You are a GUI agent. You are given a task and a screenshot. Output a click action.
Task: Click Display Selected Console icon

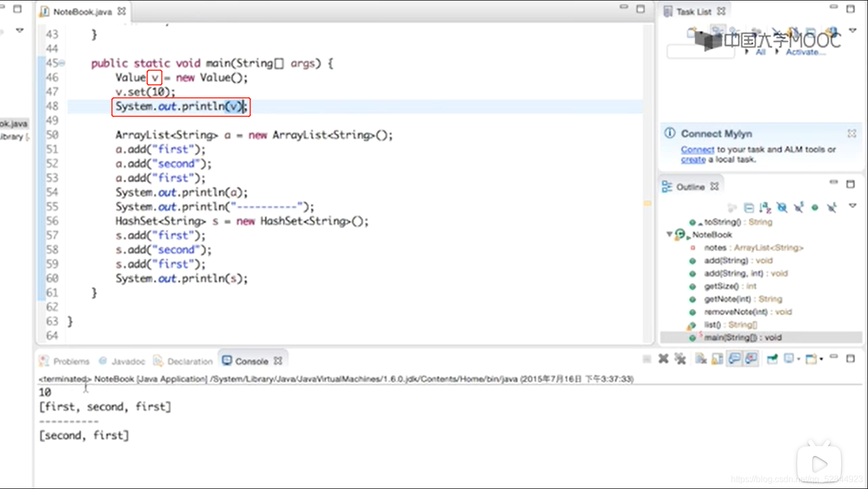(x=789, y=359)
